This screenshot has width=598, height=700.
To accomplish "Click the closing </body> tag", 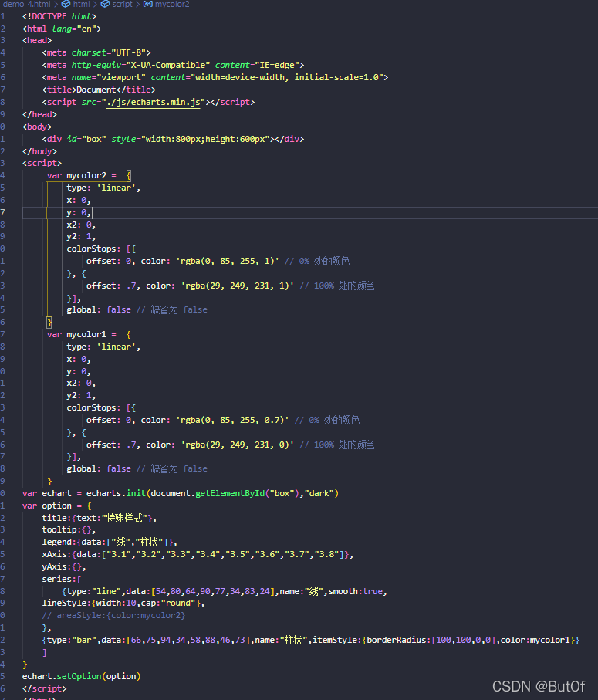I will [39, 152].
